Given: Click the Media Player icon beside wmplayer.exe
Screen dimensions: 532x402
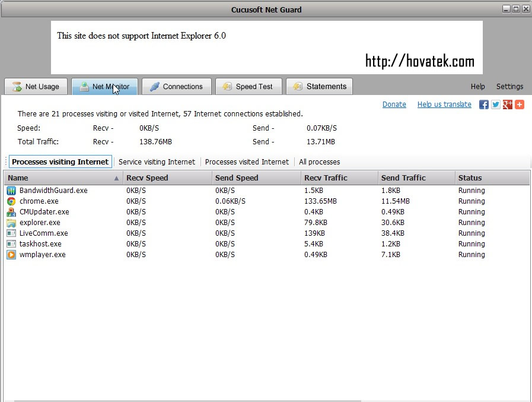Looking at the screenshot, I should click(x=11, y=254).
